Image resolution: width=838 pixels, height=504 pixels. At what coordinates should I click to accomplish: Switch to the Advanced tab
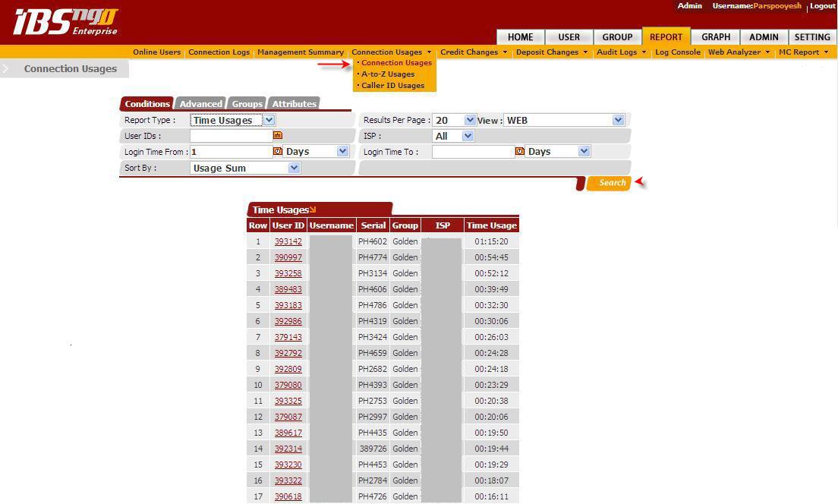tap(200, 104)
